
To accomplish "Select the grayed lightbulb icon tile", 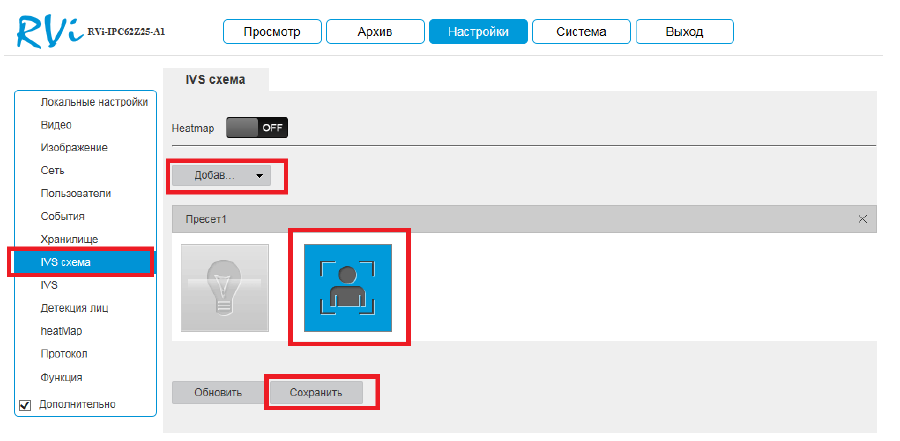I will coord(225,288).
